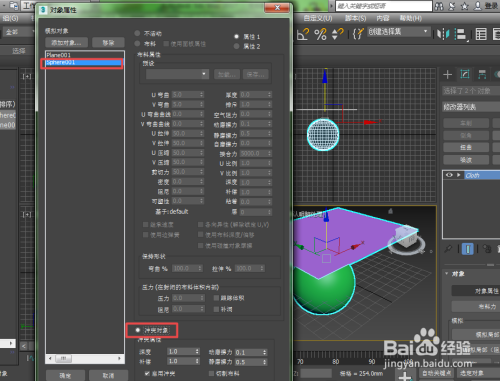This screenshot has height=381, width=500.
Task: Click the 深度 value field under 冲突属性
Action: 181,352
